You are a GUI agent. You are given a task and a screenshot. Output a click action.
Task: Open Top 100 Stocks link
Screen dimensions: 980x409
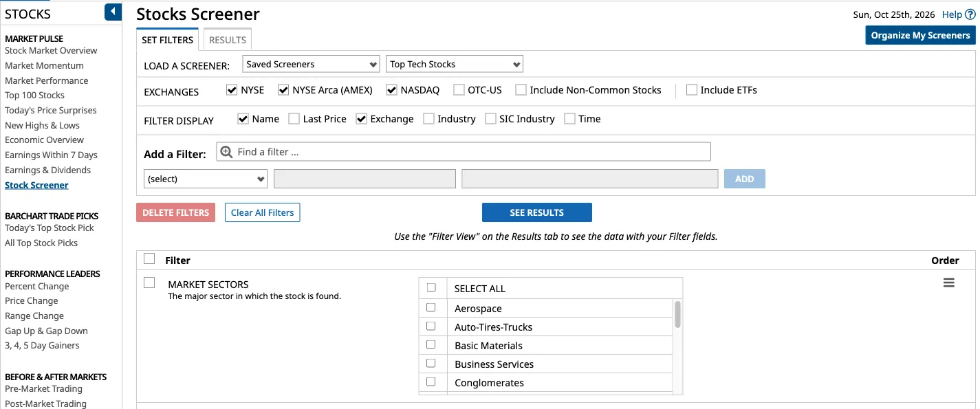(x=34, y=96)
